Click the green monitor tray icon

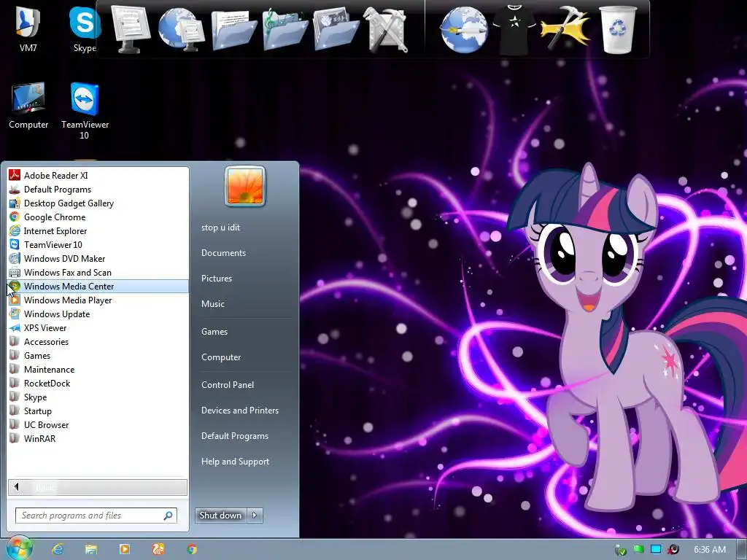[638, 550]
